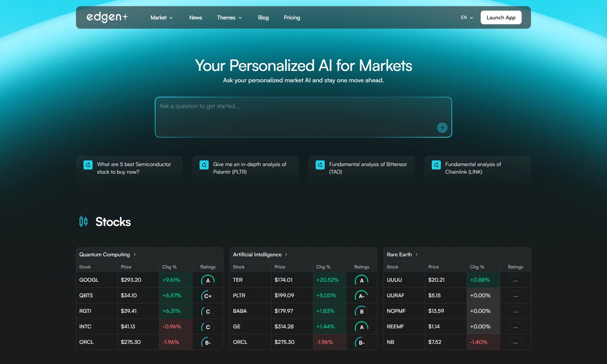This screenshot has height=364, width=607.
Task: Click UUUU price $20.21
Action: tap(436, 280)
